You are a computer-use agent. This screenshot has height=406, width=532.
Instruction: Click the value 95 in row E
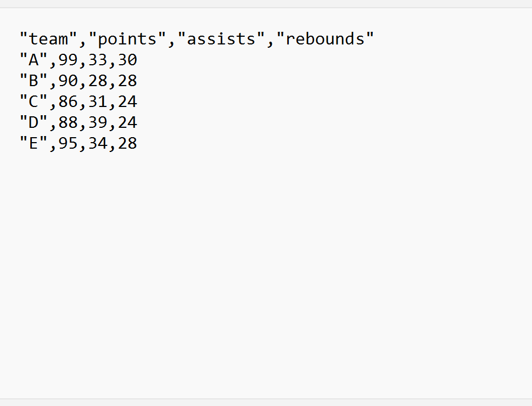coord(68,143)
